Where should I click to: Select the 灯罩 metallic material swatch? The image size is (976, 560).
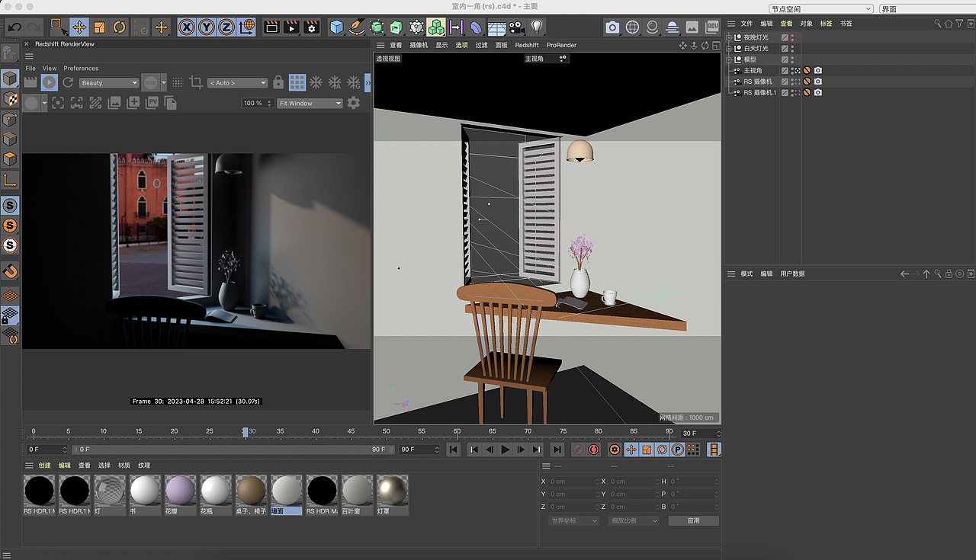[392, 494]
